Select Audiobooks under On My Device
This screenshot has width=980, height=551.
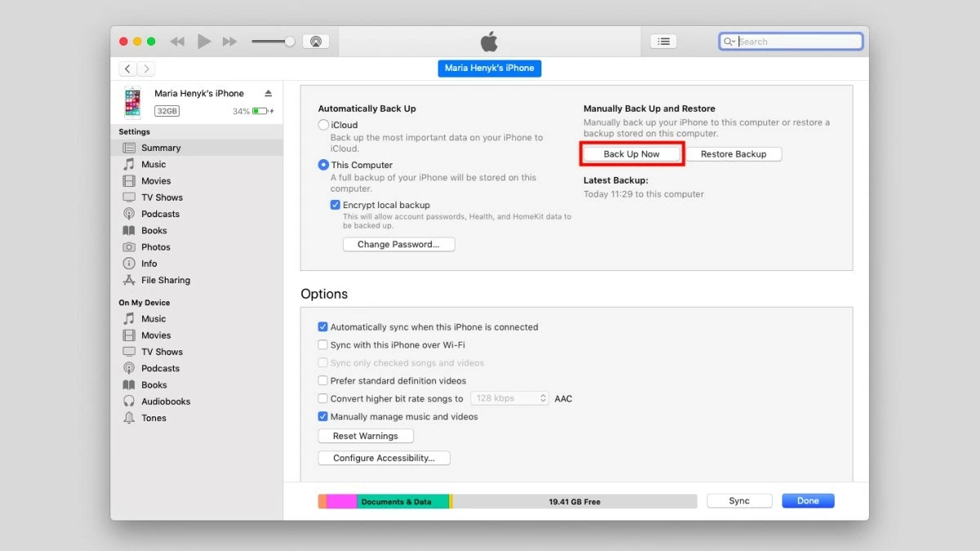(x=165, y=402)
